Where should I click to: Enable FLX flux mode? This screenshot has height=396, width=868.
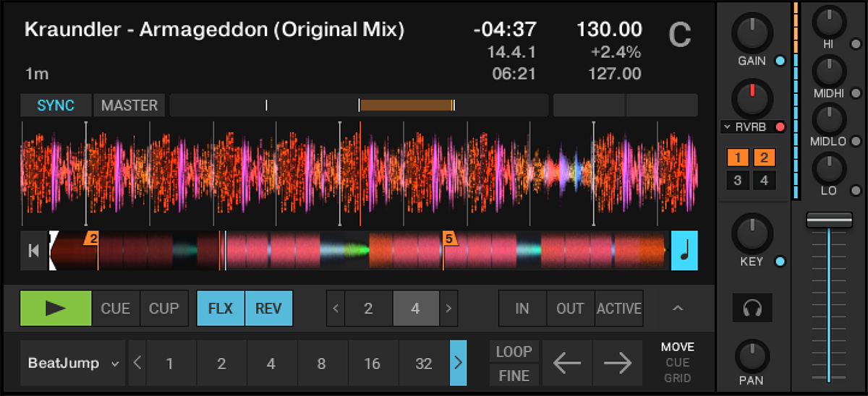tap(221, 309)
